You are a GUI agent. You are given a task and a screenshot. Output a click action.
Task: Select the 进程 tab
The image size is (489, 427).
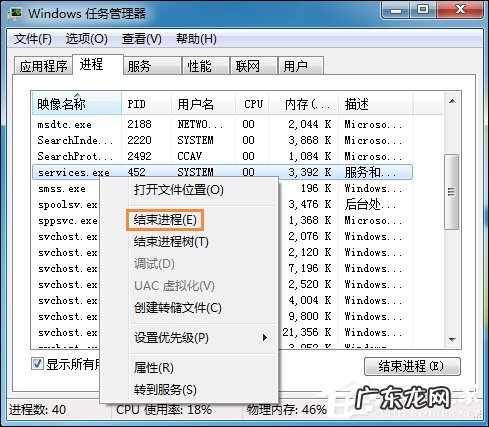[x=98, y=64]
